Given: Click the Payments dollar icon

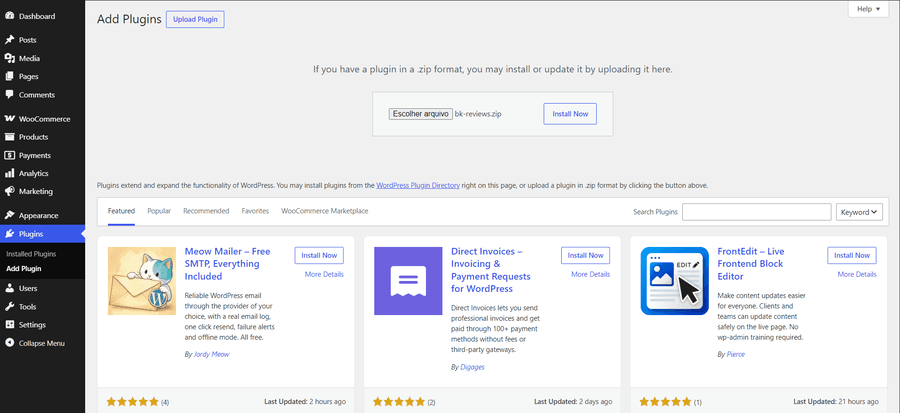Looking at the screenshot, I should 9,155.
